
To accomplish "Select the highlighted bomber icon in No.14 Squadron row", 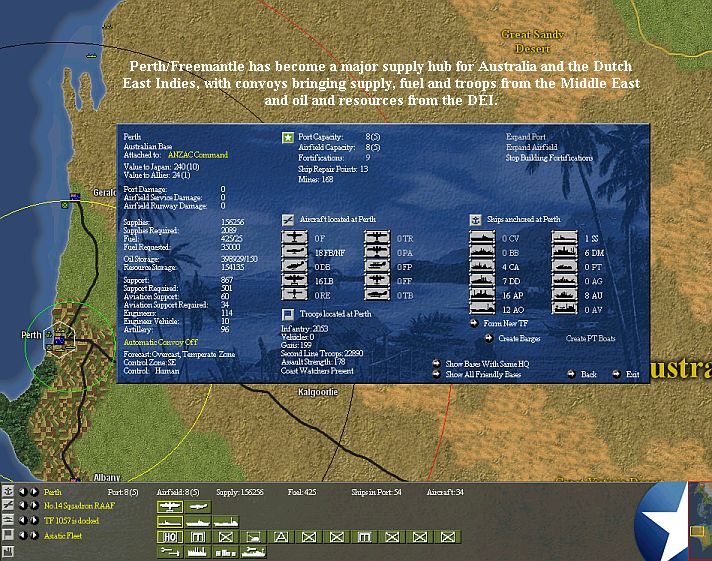I will click(x=170, y=506).
